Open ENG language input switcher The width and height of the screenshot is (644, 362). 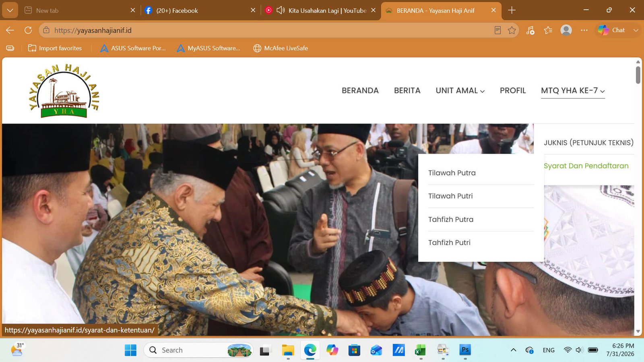pos(549,350)
